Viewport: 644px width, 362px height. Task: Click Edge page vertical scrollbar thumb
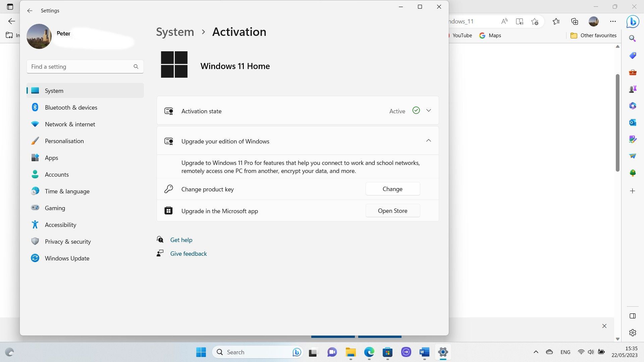click(618, 123)
